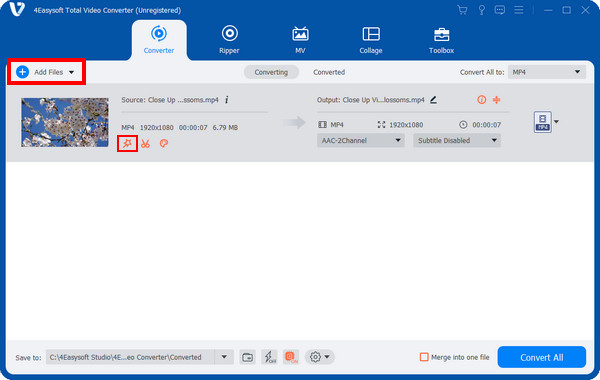Click the Convert All button
This screenshot has height=380, width=600.
pyautogui.click(x=541, y=357)
